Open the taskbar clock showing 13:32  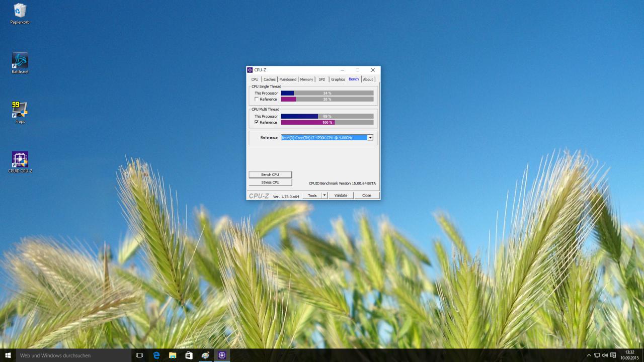click(x=629, y=355)
